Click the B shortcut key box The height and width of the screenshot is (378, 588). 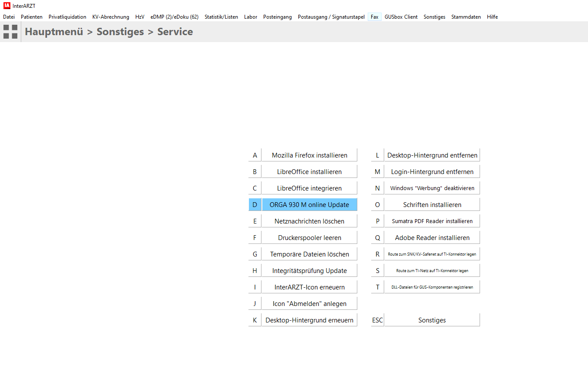pyautogui.click(x=255, y=171)
